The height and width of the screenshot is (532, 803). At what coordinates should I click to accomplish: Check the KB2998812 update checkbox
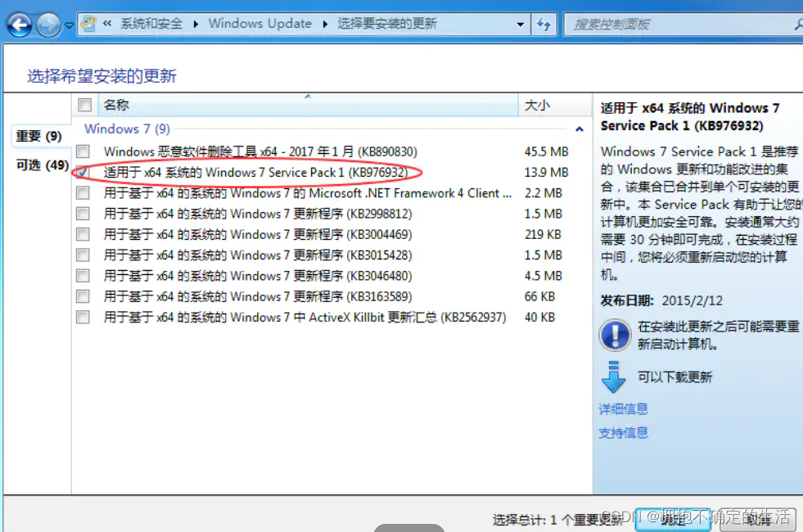point(83,214)
